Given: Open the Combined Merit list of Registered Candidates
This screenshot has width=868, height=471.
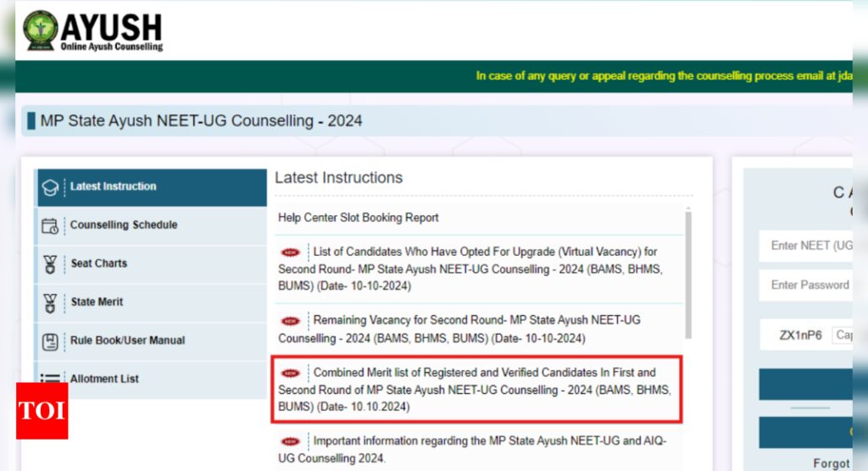Looking at the screenshot, I should [476, 390].
